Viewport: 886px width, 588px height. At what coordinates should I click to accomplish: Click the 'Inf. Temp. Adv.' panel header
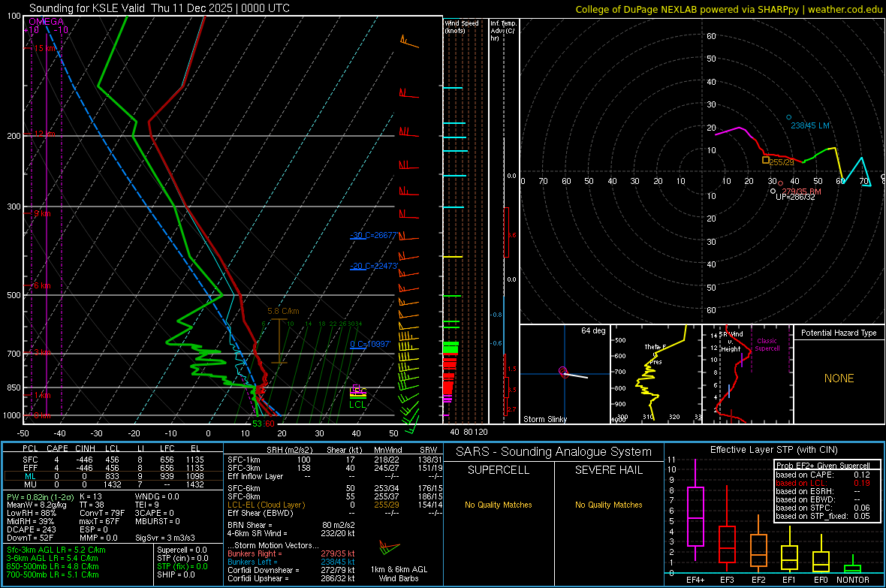click(x=503, y=31)
